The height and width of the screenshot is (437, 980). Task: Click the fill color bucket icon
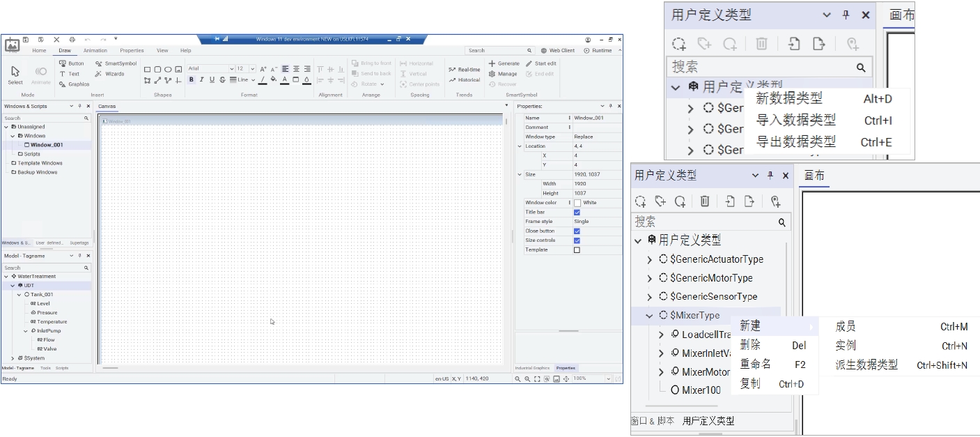(273, 79)
